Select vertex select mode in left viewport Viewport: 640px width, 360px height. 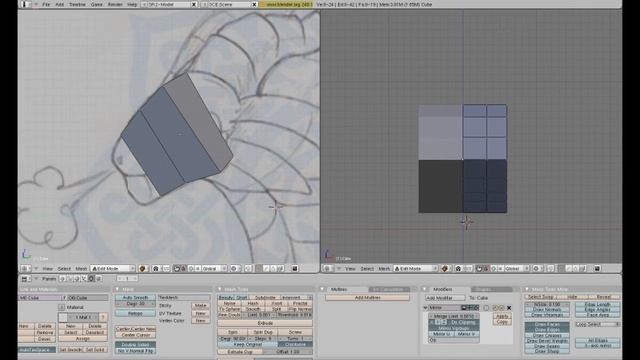(x=259, y=269)
